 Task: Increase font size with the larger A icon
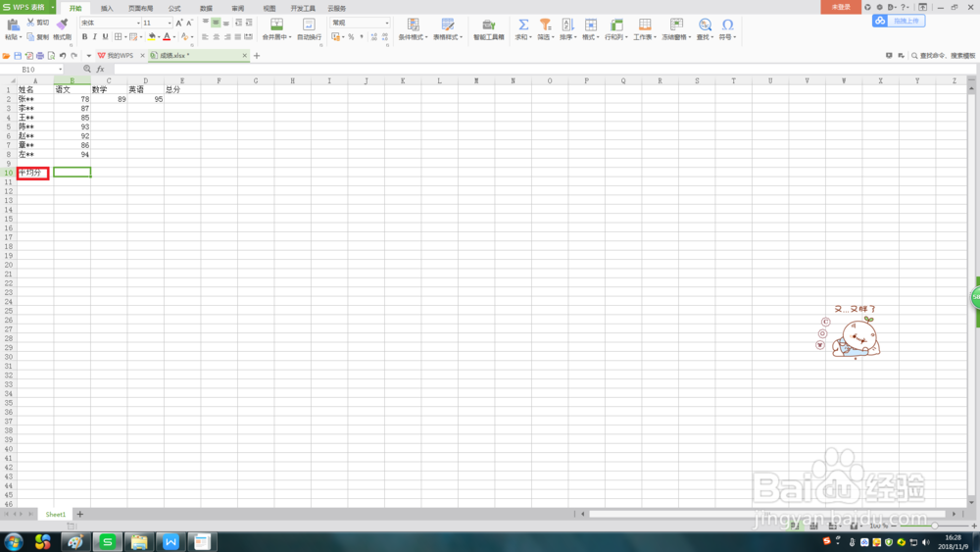pyautogui.click(x=178, y=23)
